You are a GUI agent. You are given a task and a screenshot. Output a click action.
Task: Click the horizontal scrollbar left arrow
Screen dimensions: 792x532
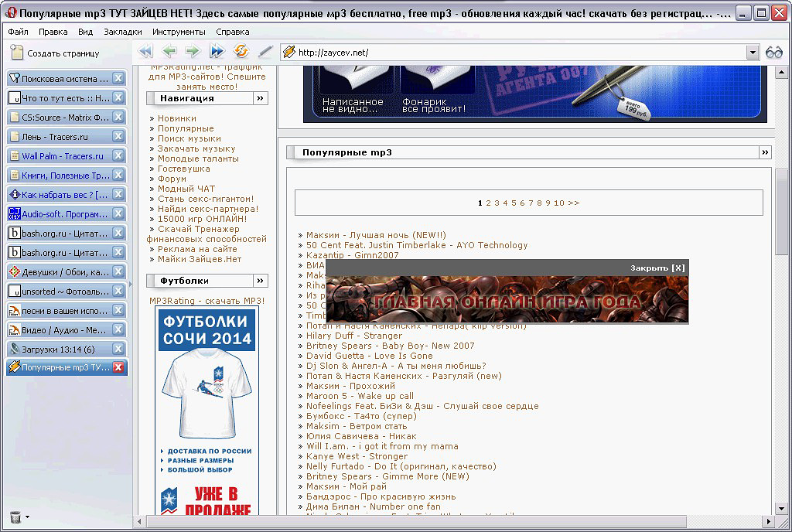coord(140,521)
